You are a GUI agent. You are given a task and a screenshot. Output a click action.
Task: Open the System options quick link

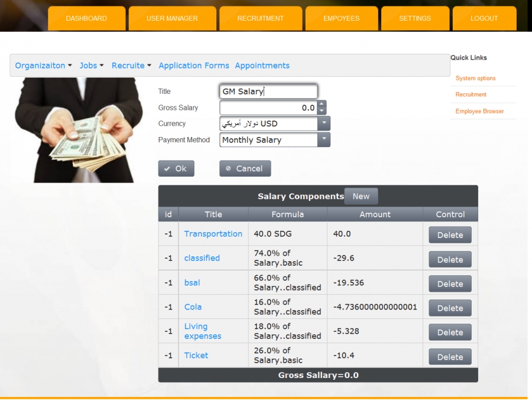click(475, 79)
